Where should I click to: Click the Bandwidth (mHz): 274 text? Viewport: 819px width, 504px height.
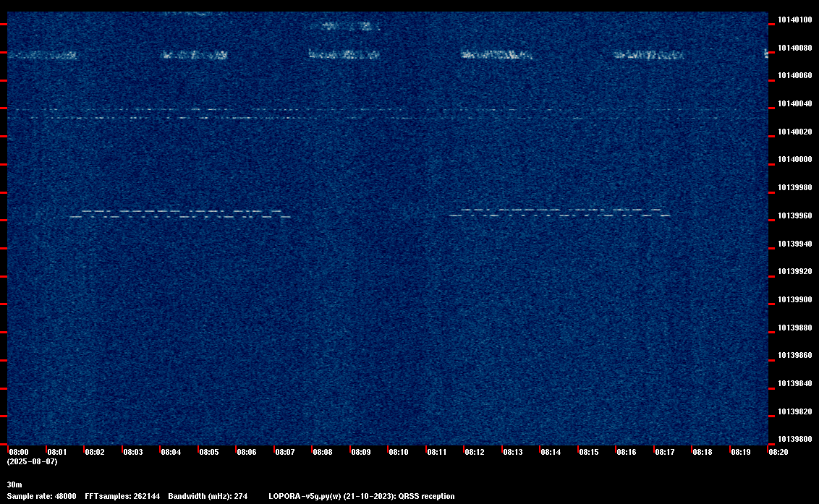pyautogui.click(x=208, y=497)
